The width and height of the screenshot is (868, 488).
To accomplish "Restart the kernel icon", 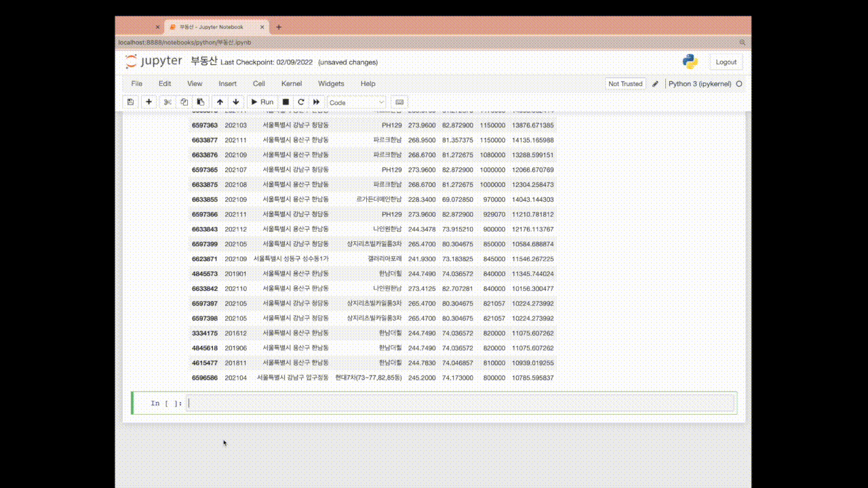I will (x=301, y=102).
